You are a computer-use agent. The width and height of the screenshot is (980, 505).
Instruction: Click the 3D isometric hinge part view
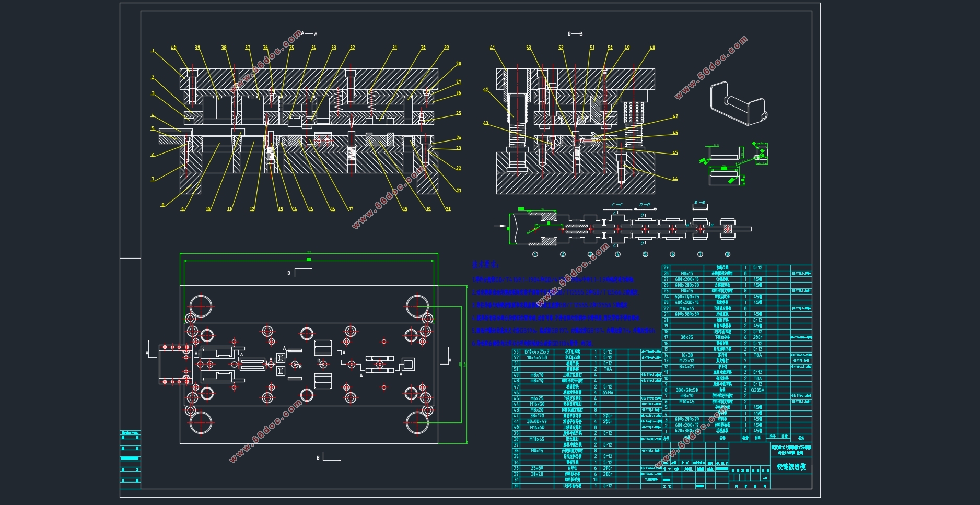(738, 103)
